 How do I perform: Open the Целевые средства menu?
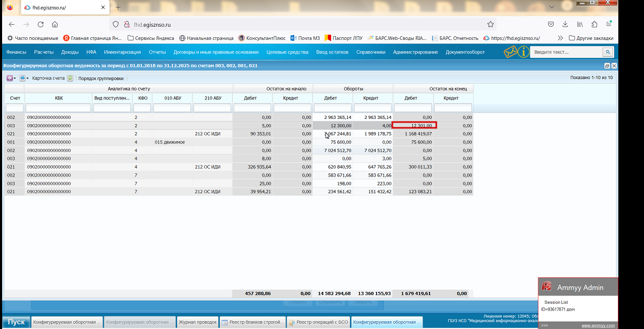tap(287, 52)
